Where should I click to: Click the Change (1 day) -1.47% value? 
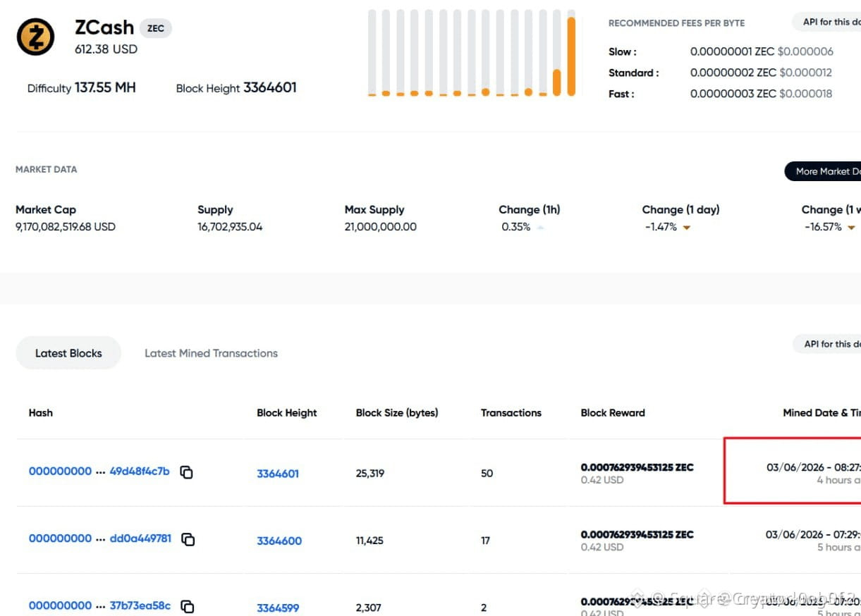661,227
